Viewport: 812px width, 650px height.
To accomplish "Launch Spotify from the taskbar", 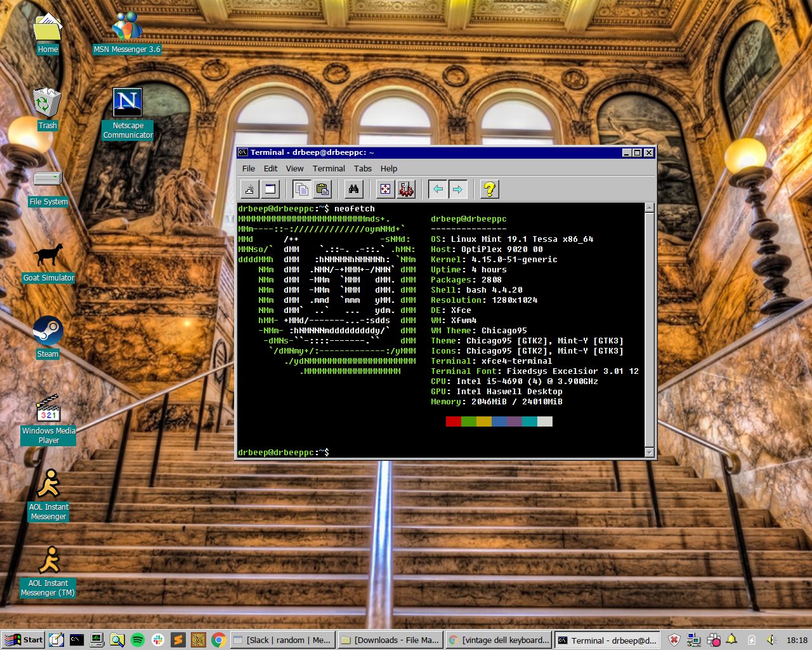I will click(138, 640).
